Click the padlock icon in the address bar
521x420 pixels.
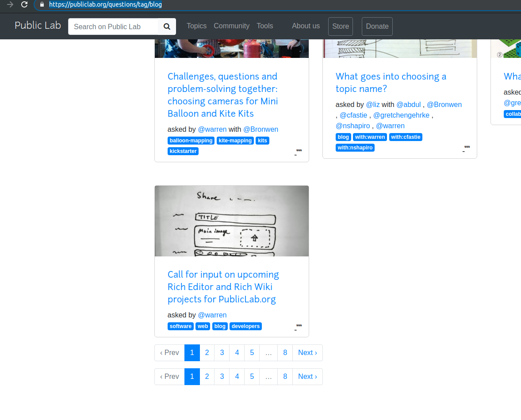pyautogui.click(x=42, y=6)
